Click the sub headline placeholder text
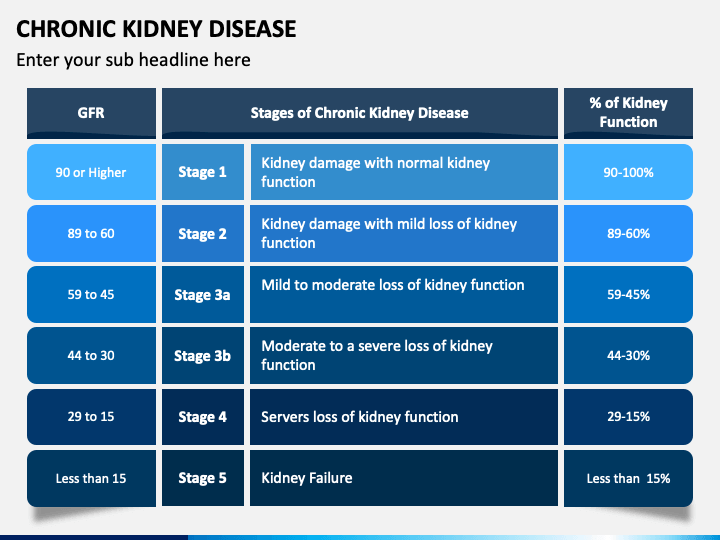 coord(133,60)
